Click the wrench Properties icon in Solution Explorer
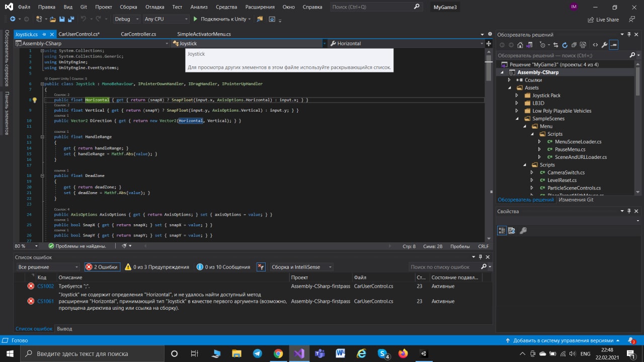Screen dimensions: 644x362 click(604, 45)
